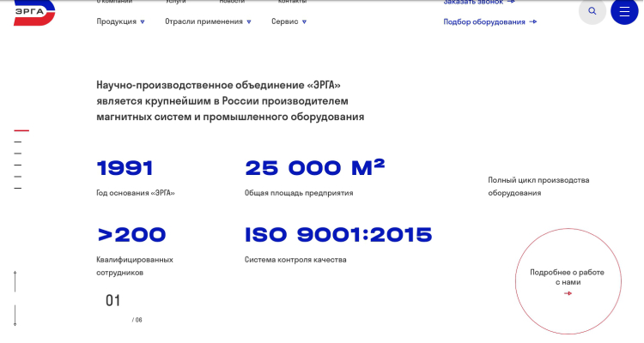Click the Квалифицированных сотрудников caption

click(135, 266)
